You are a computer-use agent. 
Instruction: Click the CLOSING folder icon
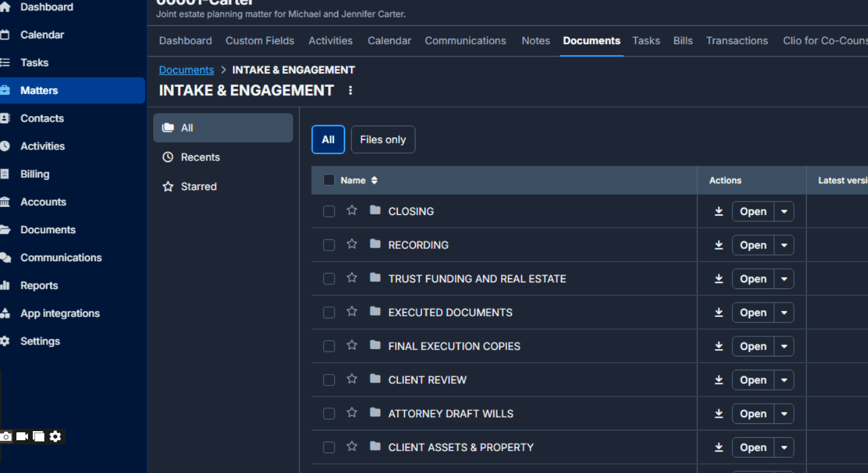[375, 210]
